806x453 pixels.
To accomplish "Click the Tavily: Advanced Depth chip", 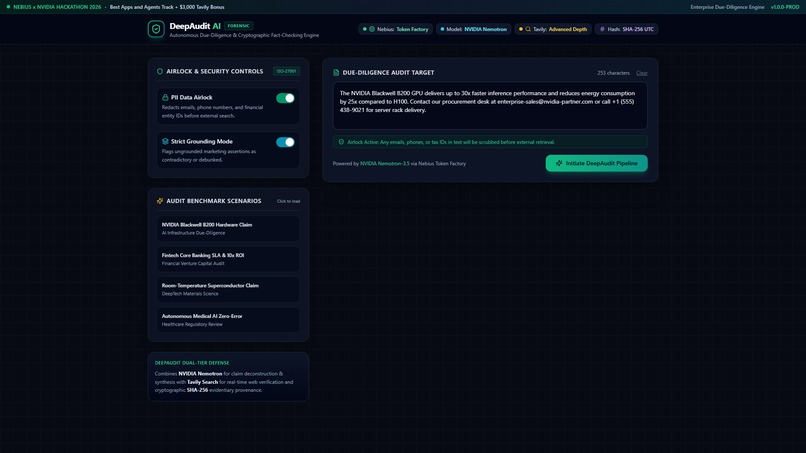I will [x=553, y=29].
